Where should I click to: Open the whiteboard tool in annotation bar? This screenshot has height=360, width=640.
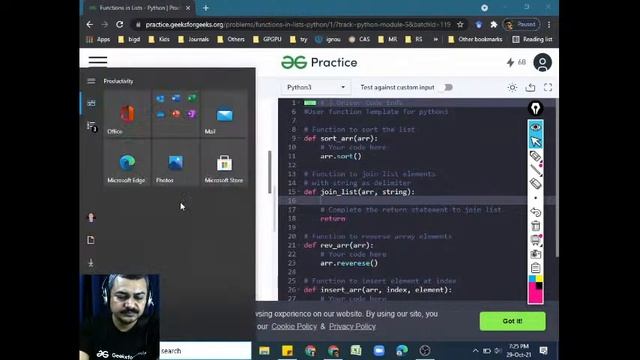[x=536, y=240]
